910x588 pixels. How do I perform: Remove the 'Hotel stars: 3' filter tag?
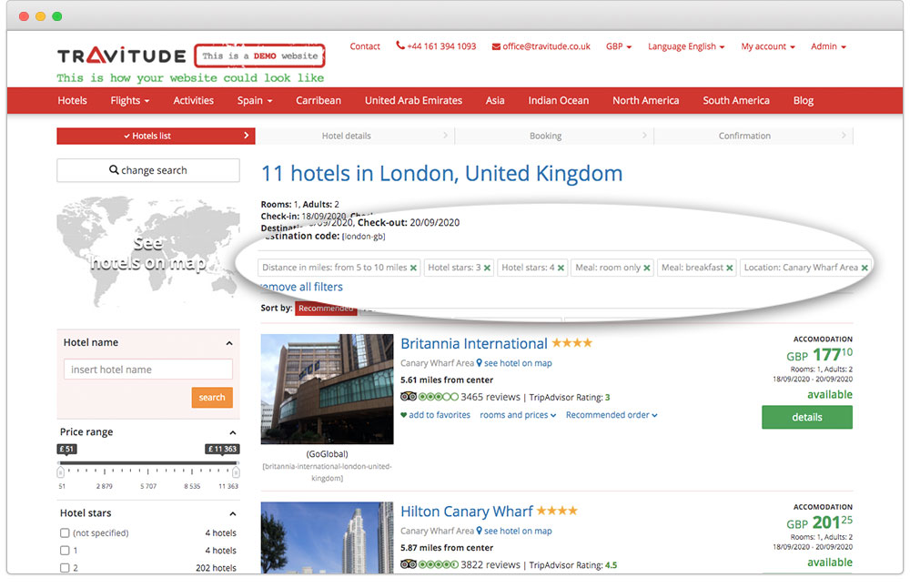(x=487, y=269)
